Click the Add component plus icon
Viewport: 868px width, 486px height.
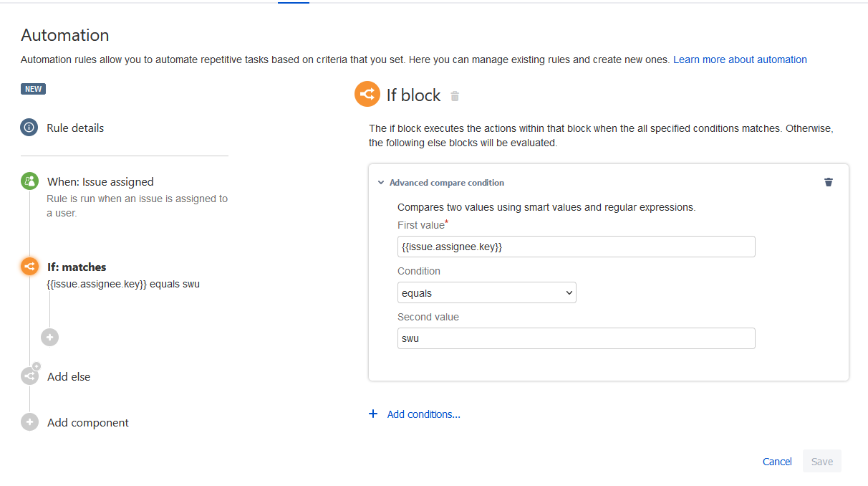(29, 422)
